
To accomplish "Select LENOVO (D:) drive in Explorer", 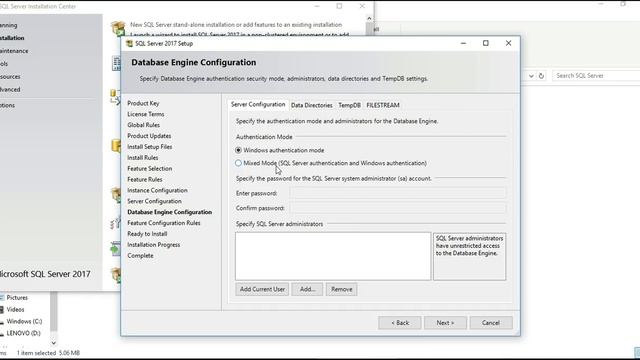I will click(x=23, y=333).
